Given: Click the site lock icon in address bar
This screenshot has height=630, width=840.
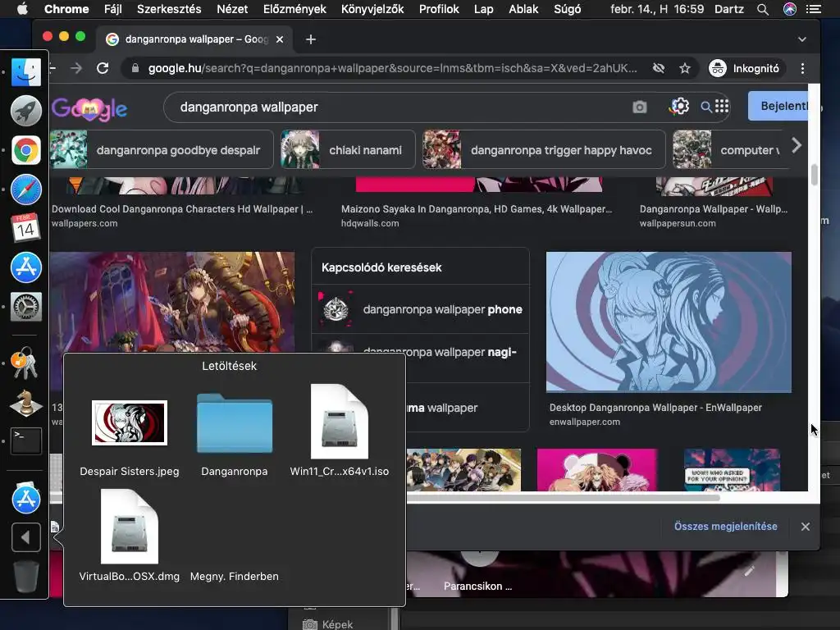Looking at the screenshot, I should pyautogui.click(x=135, y=68).
